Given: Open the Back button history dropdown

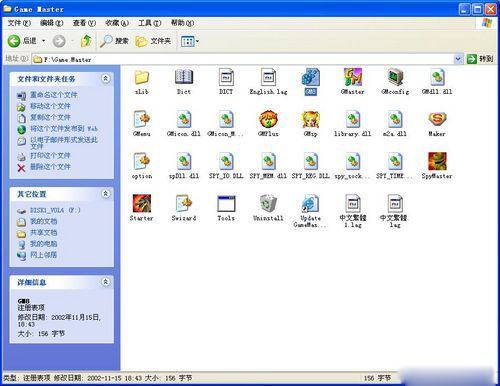Looking at the screenshot, I should (43, 41).
